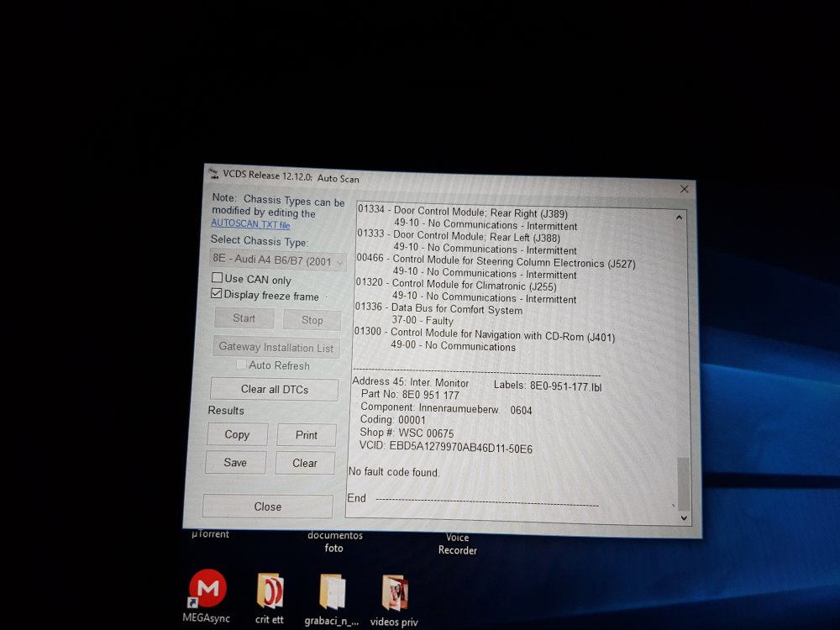Toggle the Auto Refresh checkbox

(241, 365)
